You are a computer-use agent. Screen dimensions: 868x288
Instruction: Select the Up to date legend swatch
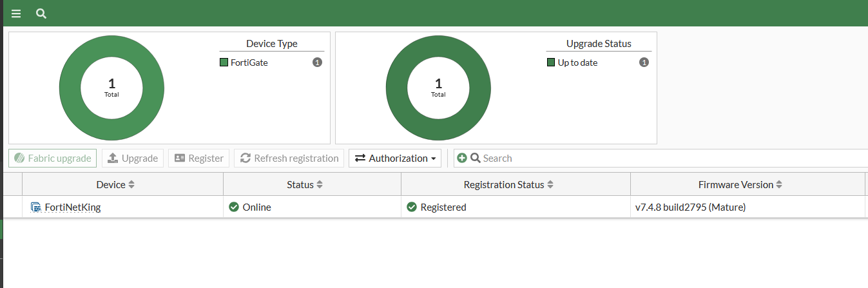coord(551,62)
